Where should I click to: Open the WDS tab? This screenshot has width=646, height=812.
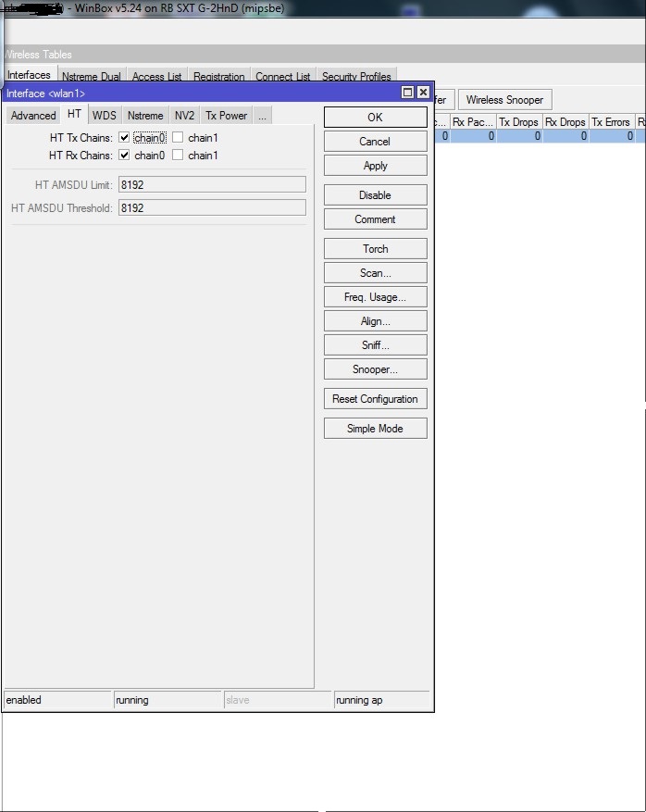point(105,116)
